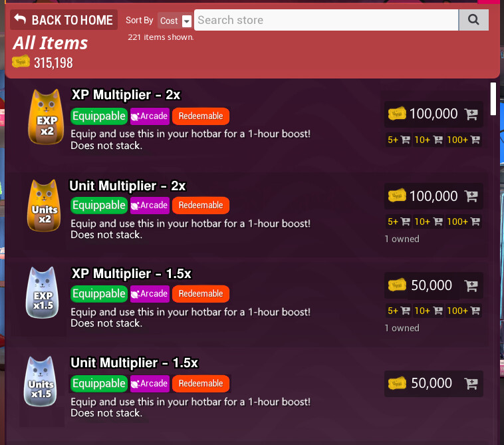Screen dimensions: 504x445
Task: Open the Sort By Cost dropdown
Action: 175,21
